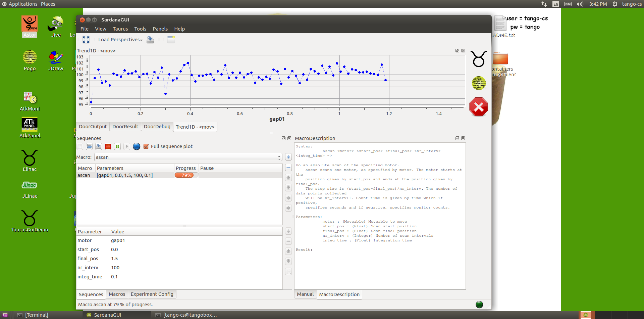This screenshot has width=644, height=319.
Task: Expand Load Perspectives dropdown
Action: [120, 40]
